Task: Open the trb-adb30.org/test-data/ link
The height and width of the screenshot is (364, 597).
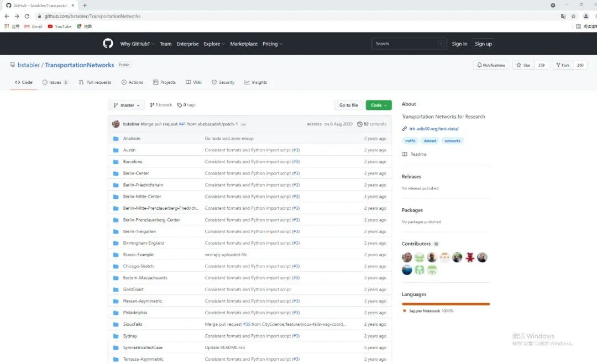Action: point(434,129)
